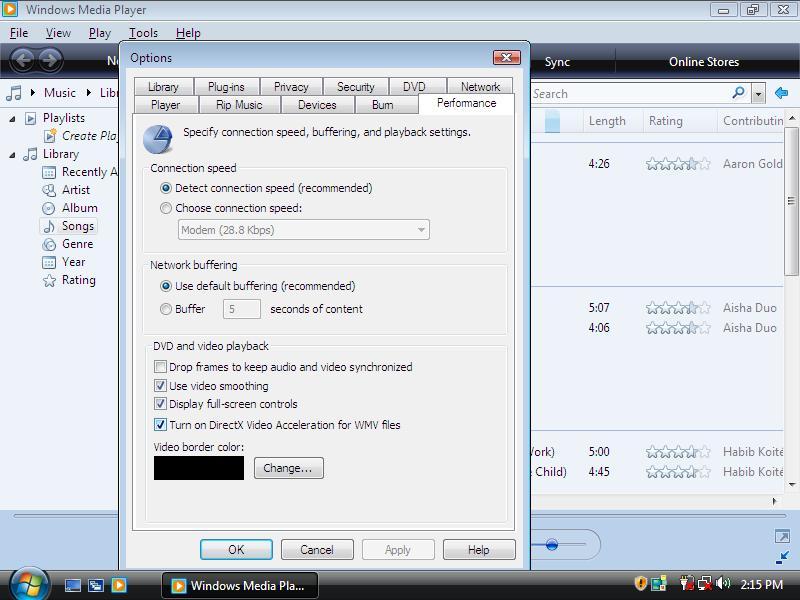Enable Drop frames to keep audio synchronized
Viewport: 800px width, 600px height.
point(160,367)
